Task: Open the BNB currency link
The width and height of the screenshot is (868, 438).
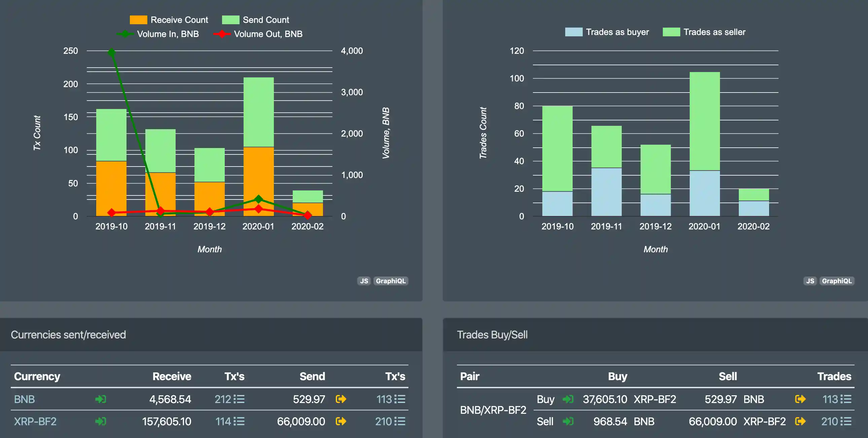Action: tap(24, 399)
